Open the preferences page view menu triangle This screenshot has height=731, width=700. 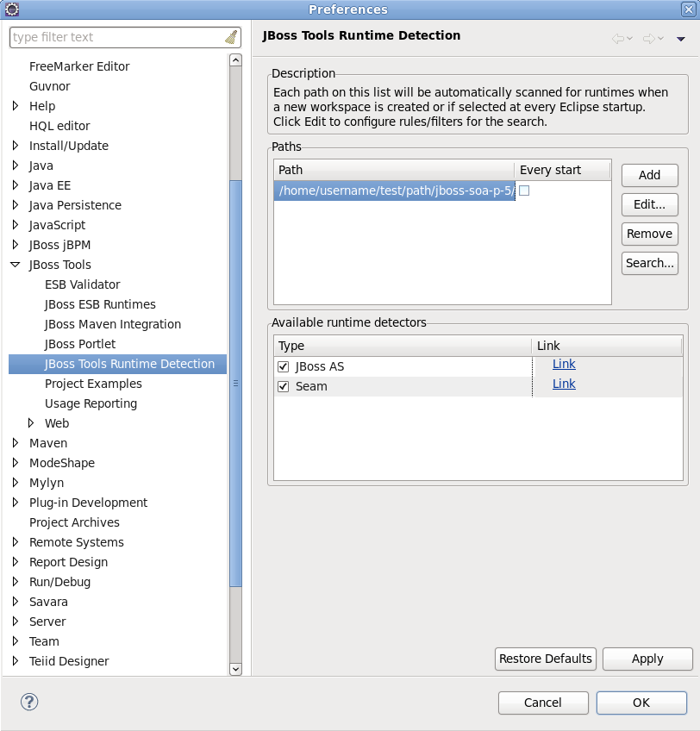681,39
